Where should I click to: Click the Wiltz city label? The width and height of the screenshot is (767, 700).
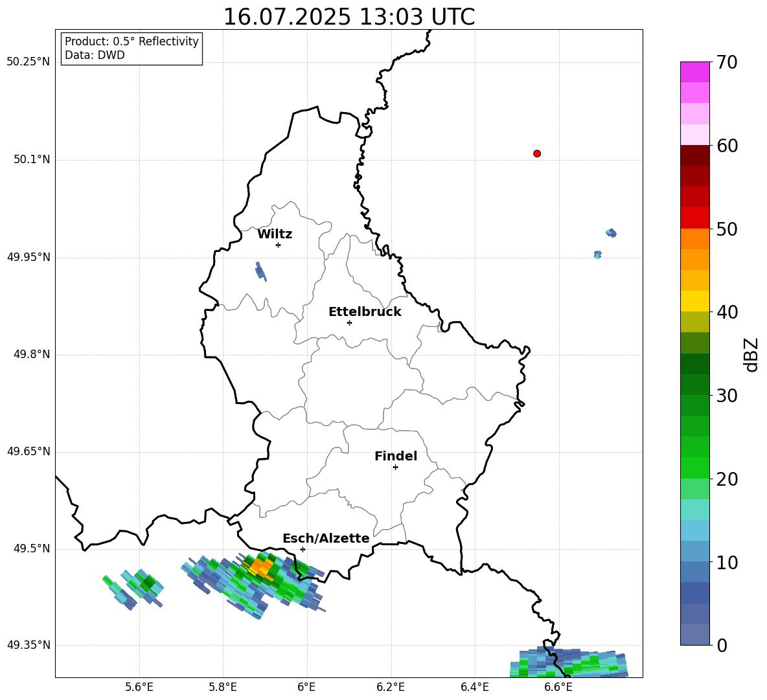[x=275, y=234]
